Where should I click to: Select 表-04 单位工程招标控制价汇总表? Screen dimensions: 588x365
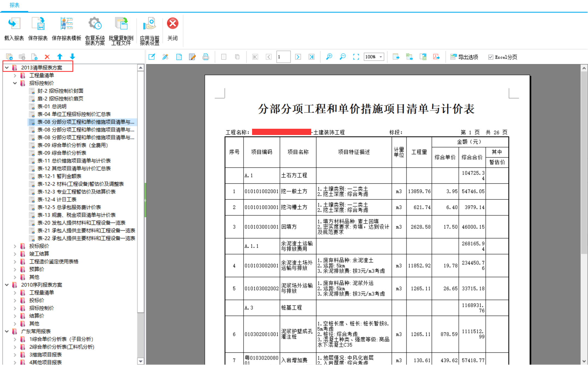point(74,114)
